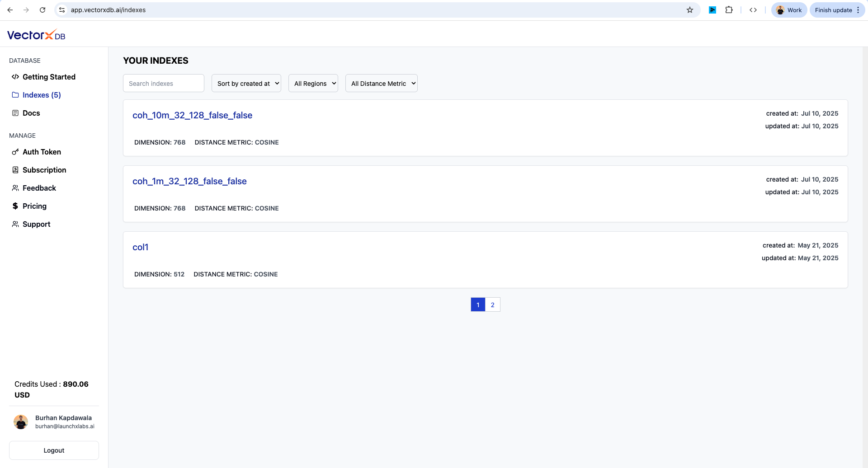Screen dimensions: 868x468
Task: Click the blue extension icon in toolbar
Action: 712,10
